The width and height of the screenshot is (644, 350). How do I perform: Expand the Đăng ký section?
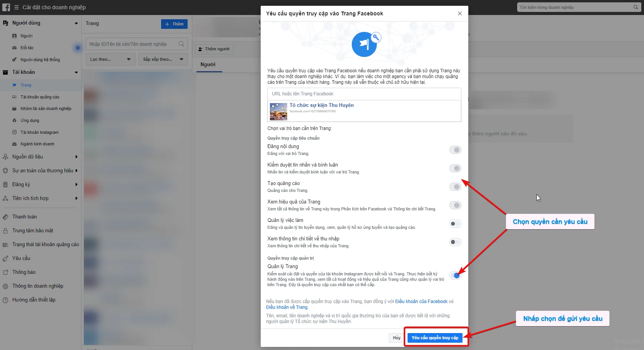(x=76, y=184)
